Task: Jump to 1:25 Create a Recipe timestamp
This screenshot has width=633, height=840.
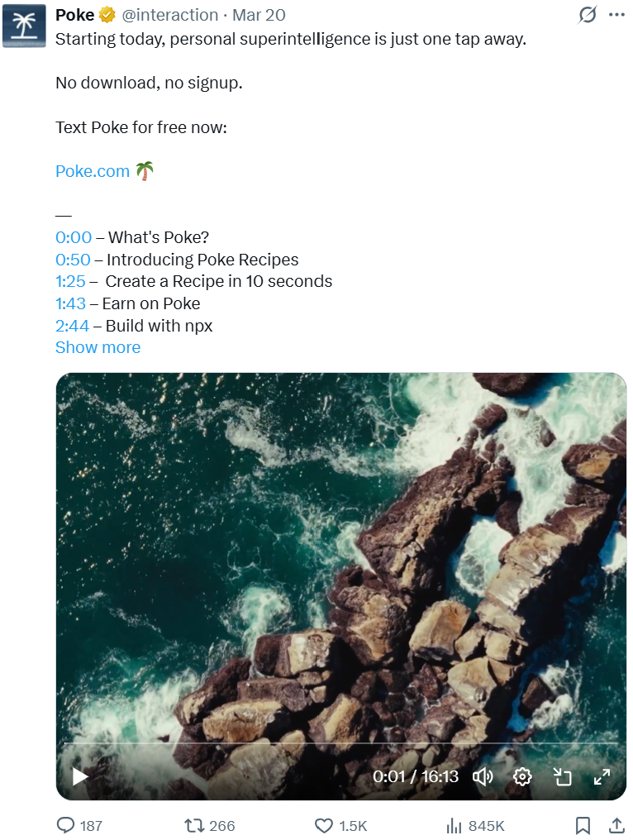Action: tap(71, 281)
